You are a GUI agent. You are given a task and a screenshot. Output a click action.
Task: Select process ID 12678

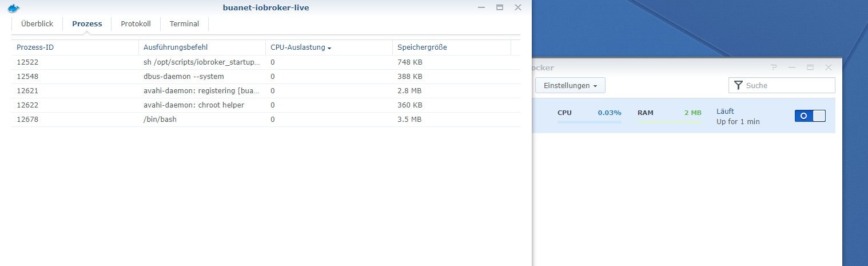pyautogui.click(x=27, y=119)
